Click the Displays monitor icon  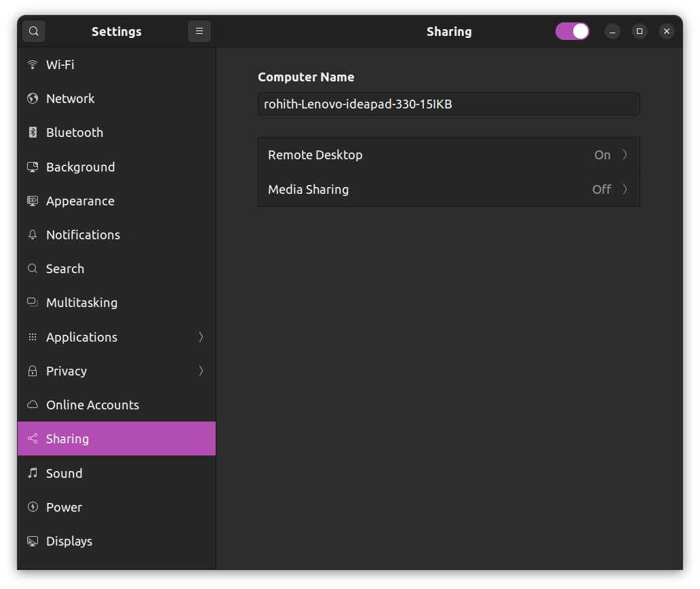pyautogui.click(x=32, y=541)
